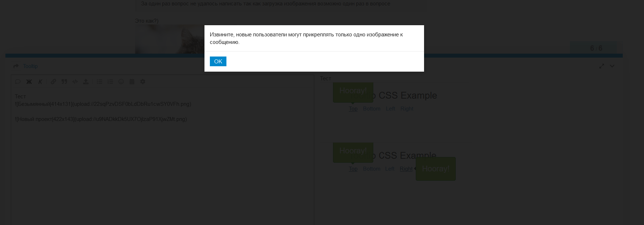Toggle the composer fullscreen arrows icon

(602, 66)
